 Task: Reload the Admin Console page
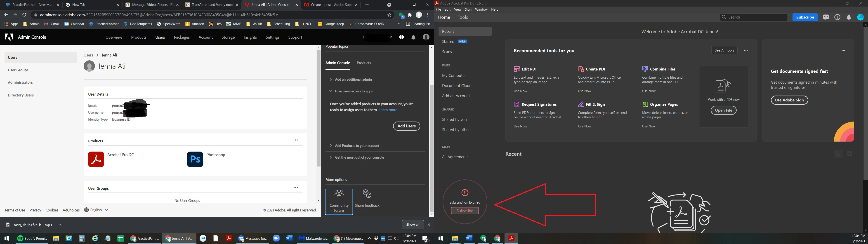coord(24,15)
